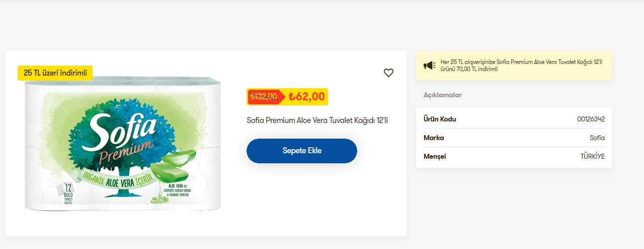644x249 pixels.
Task: Open the Sofia toilet paper product image
Action: tap(123, 144)
